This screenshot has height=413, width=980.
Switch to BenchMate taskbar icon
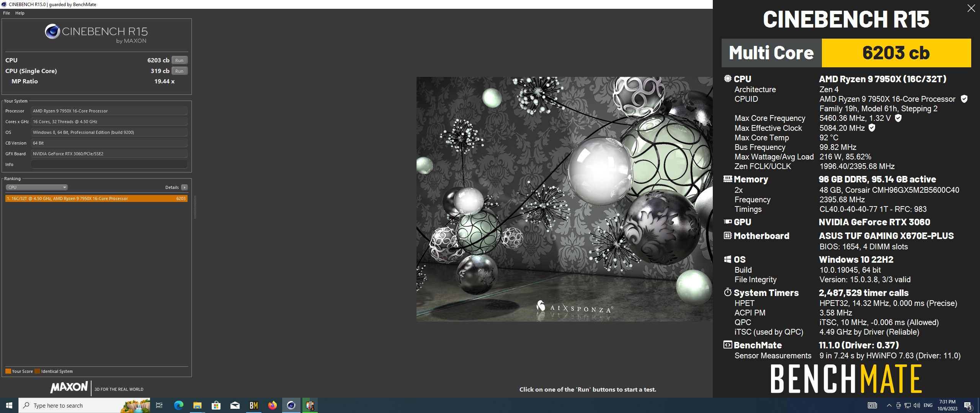pyautogui.click(x=254, y=405)
